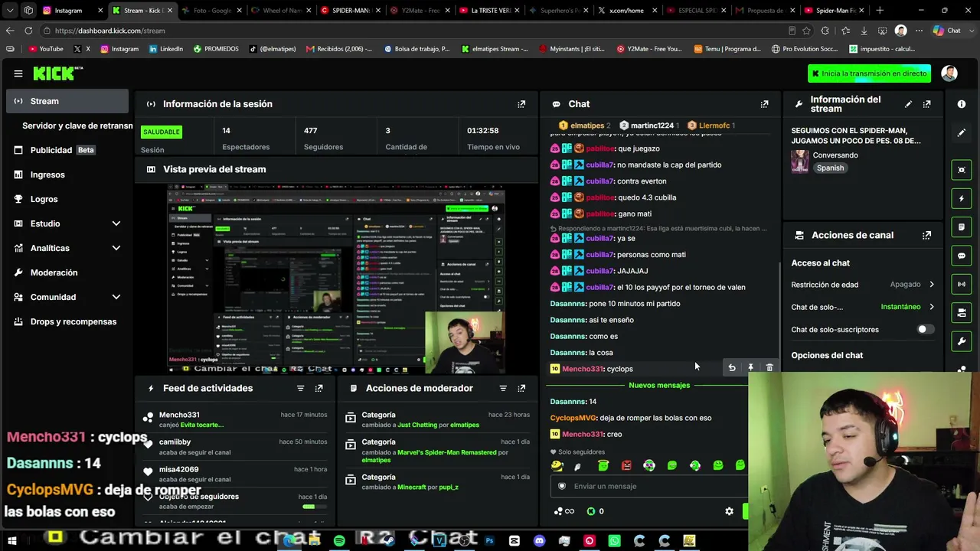The image size is (980, 551).
Task: Open the browser tab list dropdown
Action: click(10, 11)
